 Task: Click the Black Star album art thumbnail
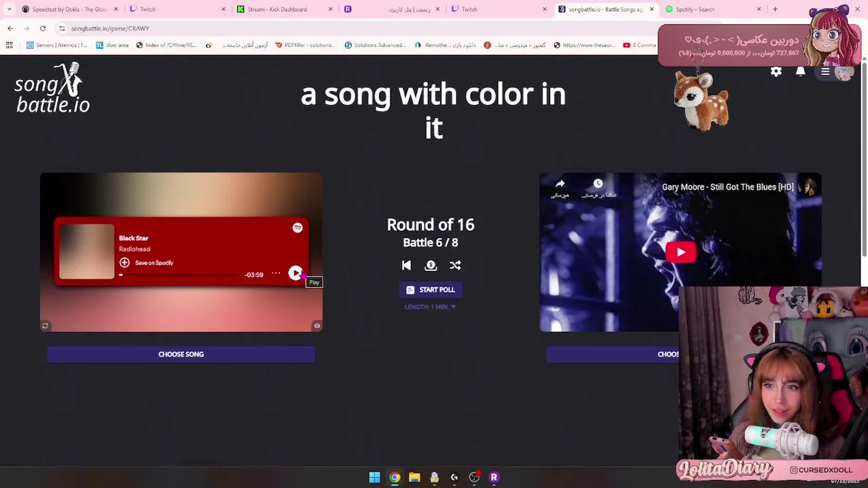coord(87,251)
